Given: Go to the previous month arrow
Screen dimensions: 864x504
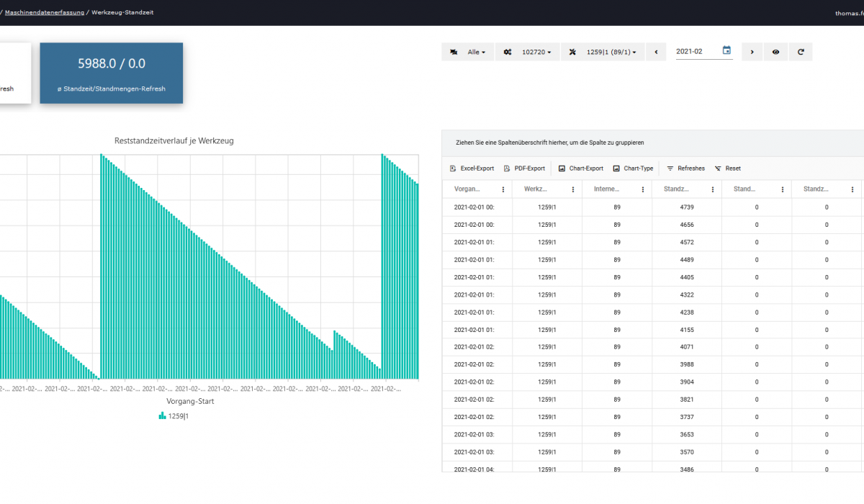Looking at the screenshot, I should coord(656,52).
